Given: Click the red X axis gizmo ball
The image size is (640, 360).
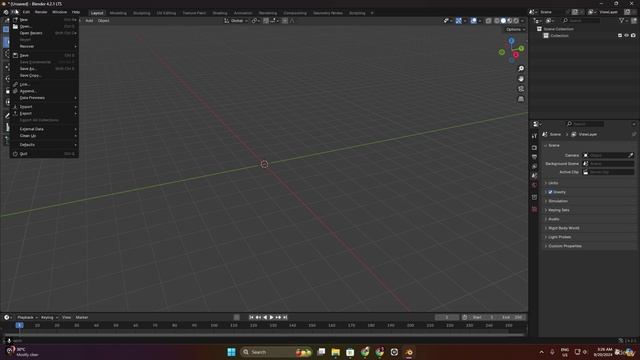Looking at the screenshot, I should tap(516, 55).
